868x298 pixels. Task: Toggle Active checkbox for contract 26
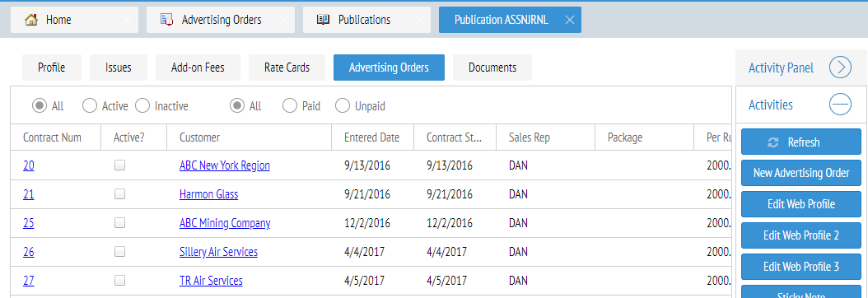point(119,252)
